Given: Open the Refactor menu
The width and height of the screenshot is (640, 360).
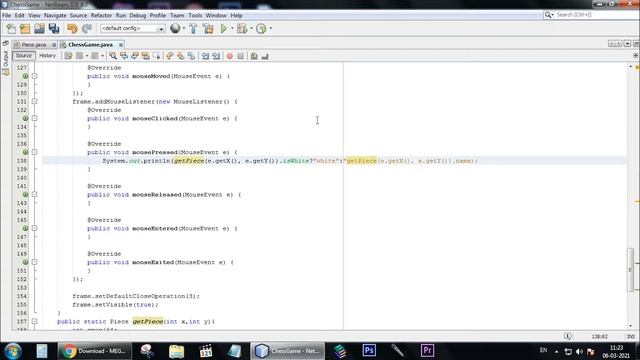Looking at the screenshot, I should click(101, 16).
